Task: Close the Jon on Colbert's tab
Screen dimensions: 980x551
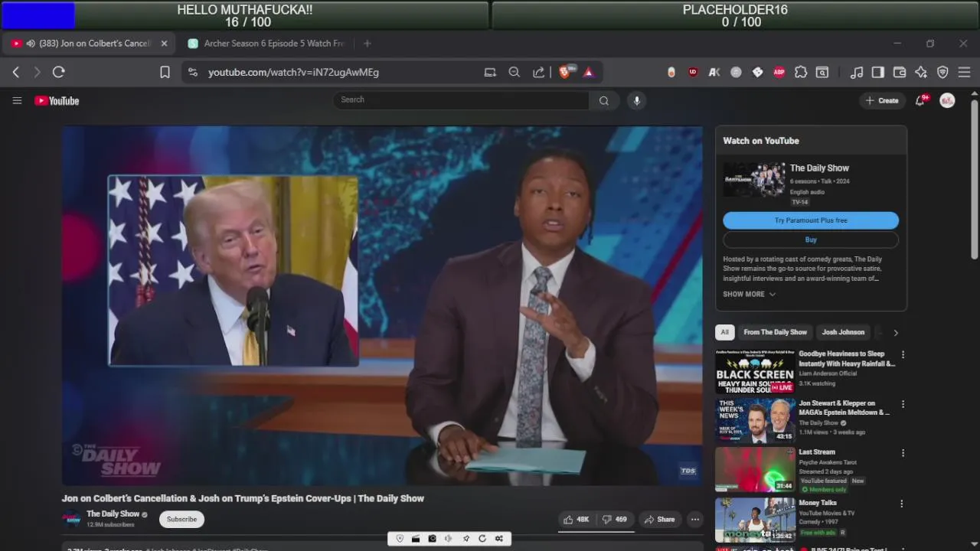Action: point(164,44)
